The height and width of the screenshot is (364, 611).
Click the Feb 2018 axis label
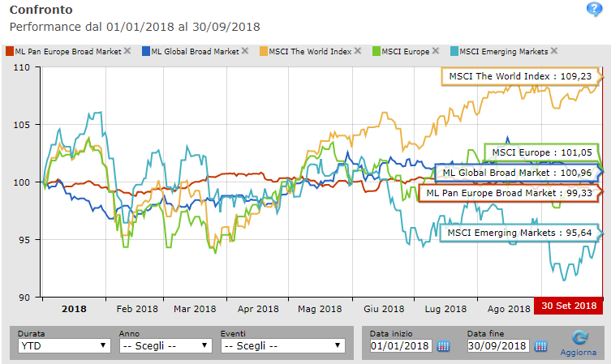(x=137, y=309)
